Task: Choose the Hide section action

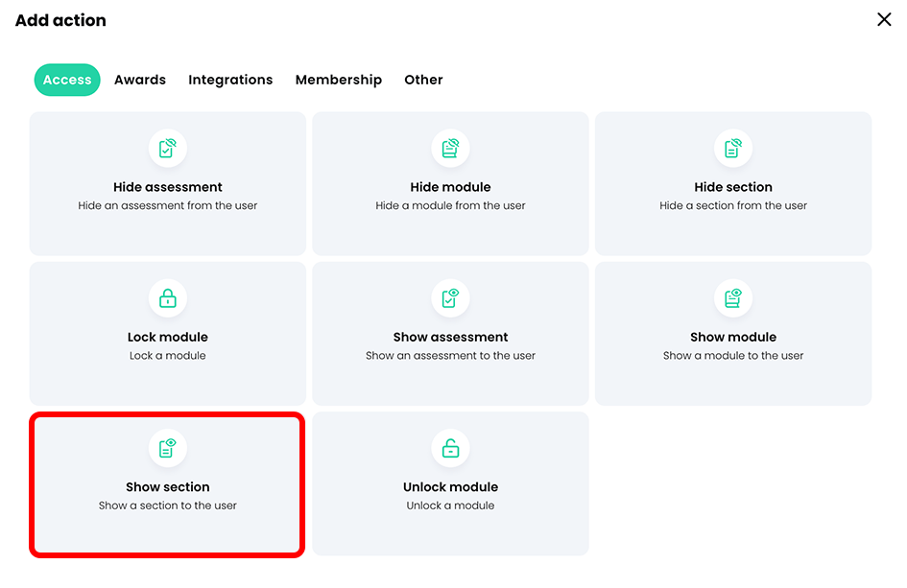Action: pos(733,183)
